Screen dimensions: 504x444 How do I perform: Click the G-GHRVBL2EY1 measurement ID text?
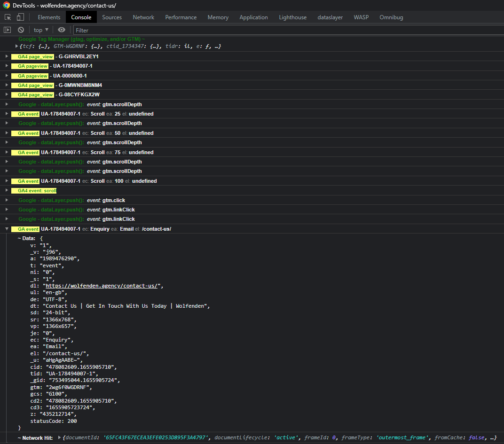[x=79, y=56]
